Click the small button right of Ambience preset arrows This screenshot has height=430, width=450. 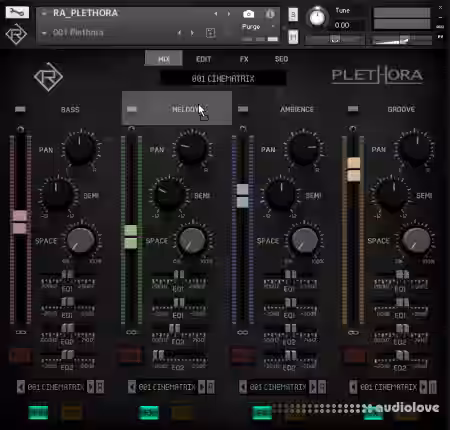coord(322,387)
